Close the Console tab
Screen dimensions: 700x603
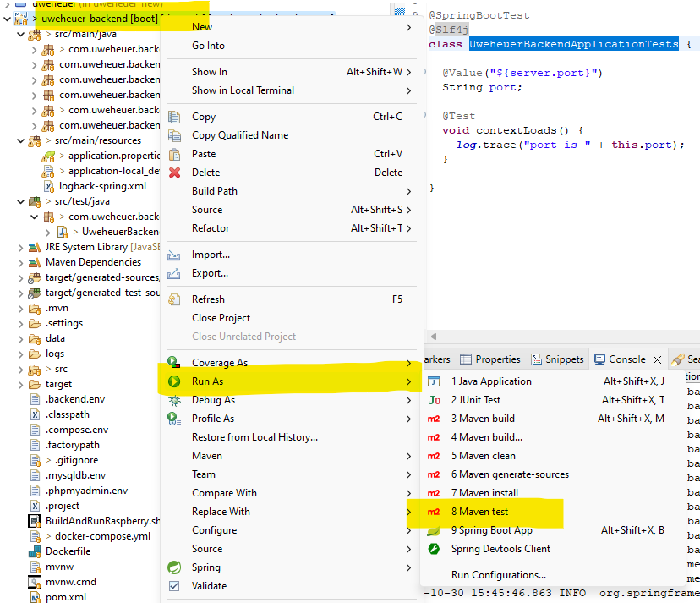[x=657, y=359]
